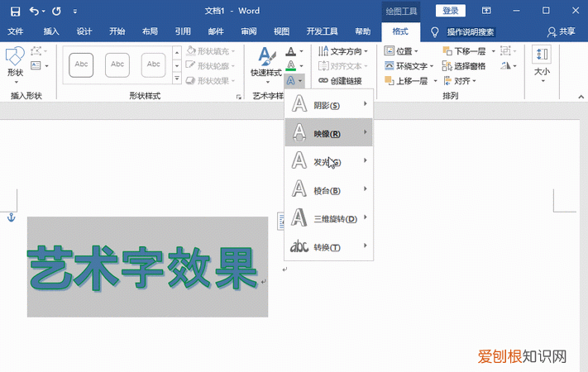Click the 登录 sign-in button

[451, 11]
